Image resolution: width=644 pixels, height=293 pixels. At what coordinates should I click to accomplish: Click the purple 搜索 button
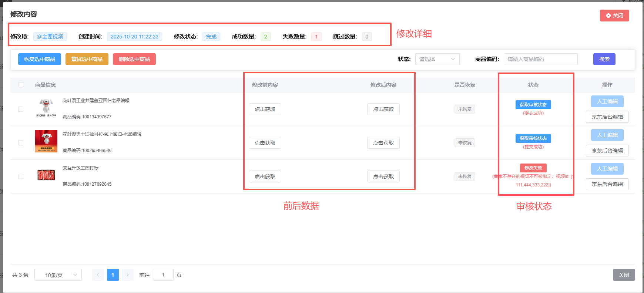604,59
